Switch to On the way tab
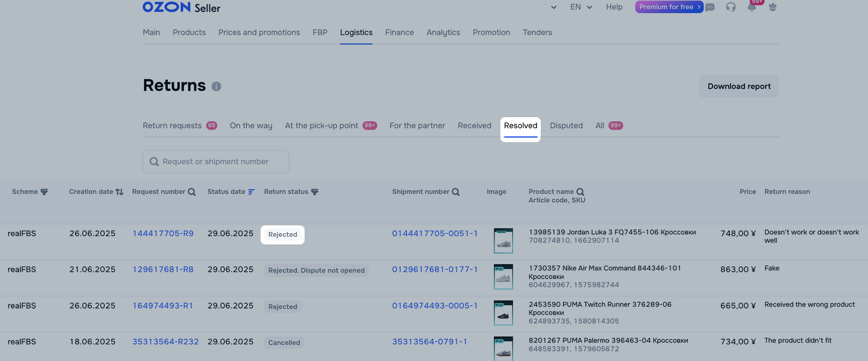Viewport: 868px width, 361px height. [251, 125]
